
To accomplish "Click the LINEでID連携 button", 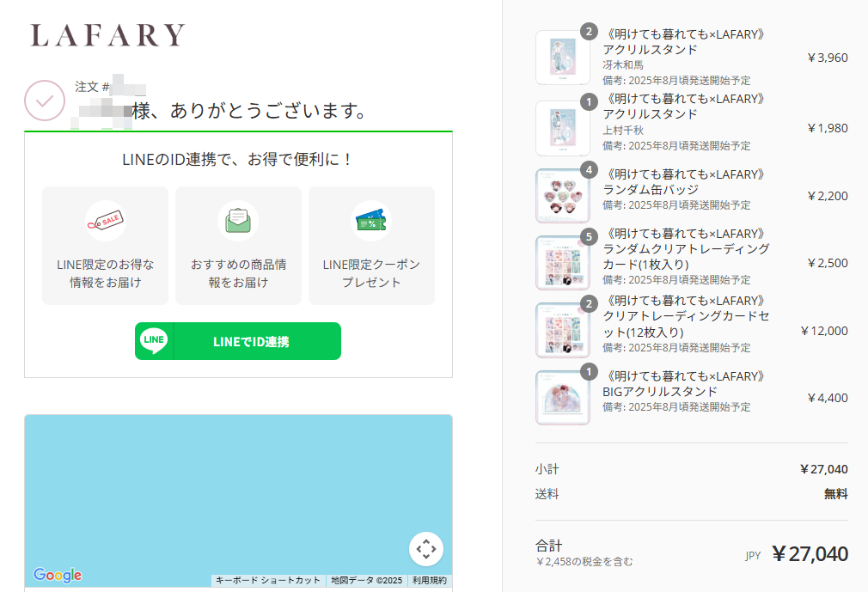I will pyautogui.click(x=238, y=341).
